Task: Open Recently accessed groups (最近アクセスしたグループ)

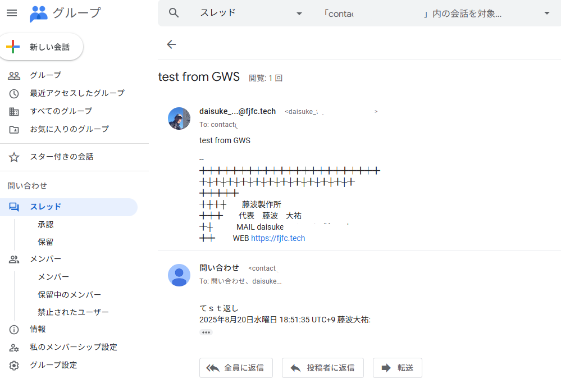Action: 77,93
